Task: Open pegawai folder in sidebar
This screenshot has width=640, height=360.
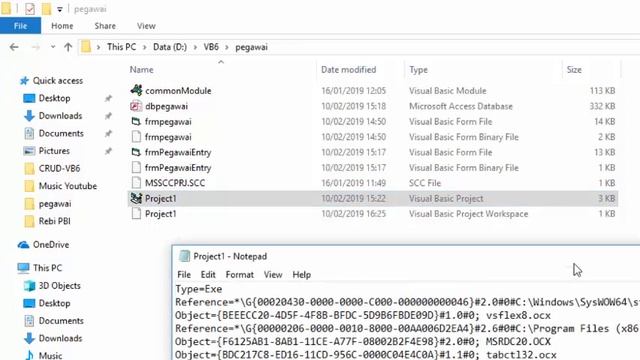Action: pyautogui.click(x=55, y=203)
